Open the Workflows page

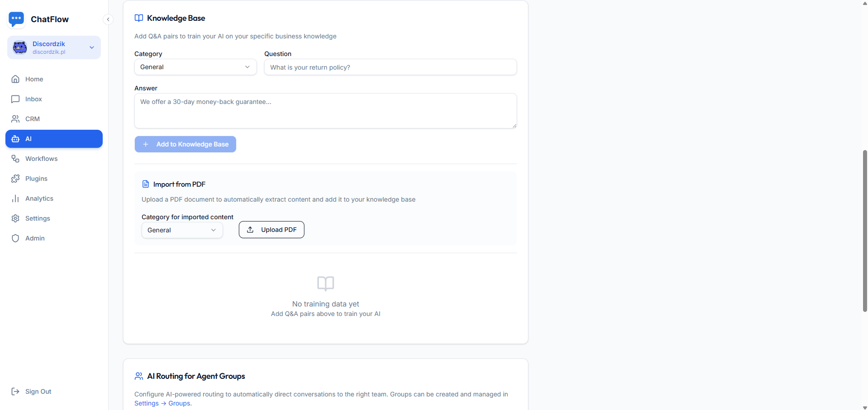click(x=41, y=159)
